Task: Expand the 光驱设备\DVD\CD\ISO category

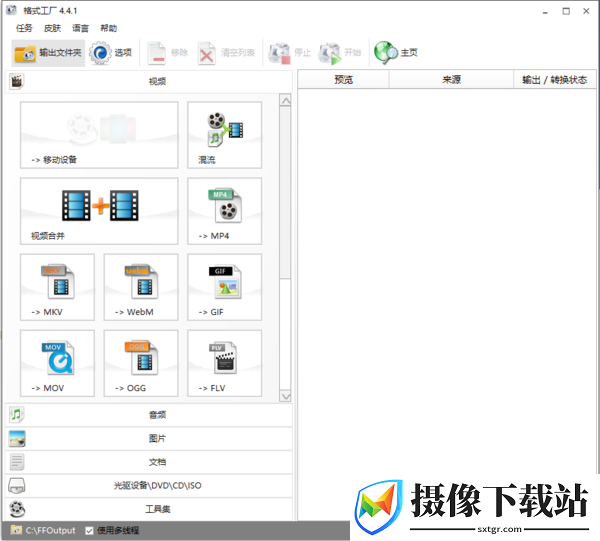Action: (149, 486)
